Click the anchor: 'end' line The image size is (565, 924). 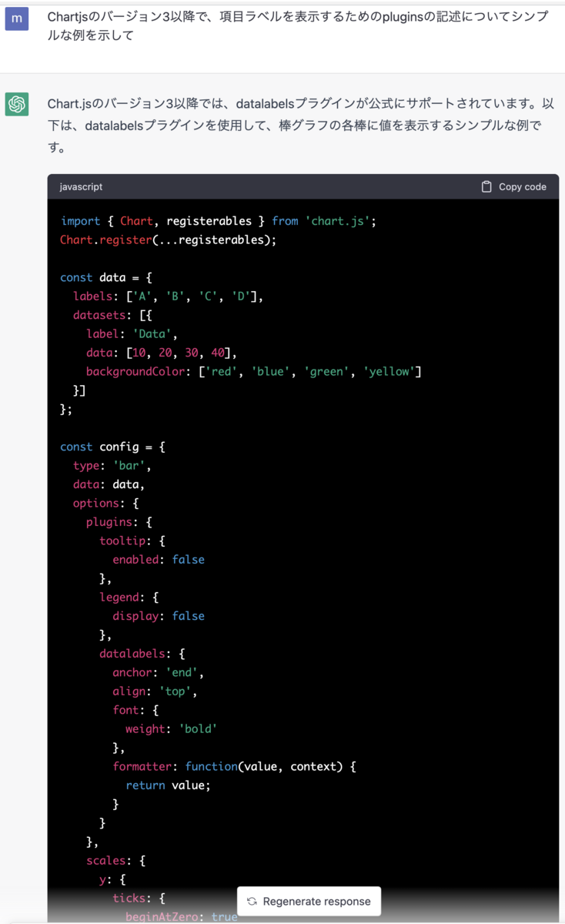click(x=159, y=672)
